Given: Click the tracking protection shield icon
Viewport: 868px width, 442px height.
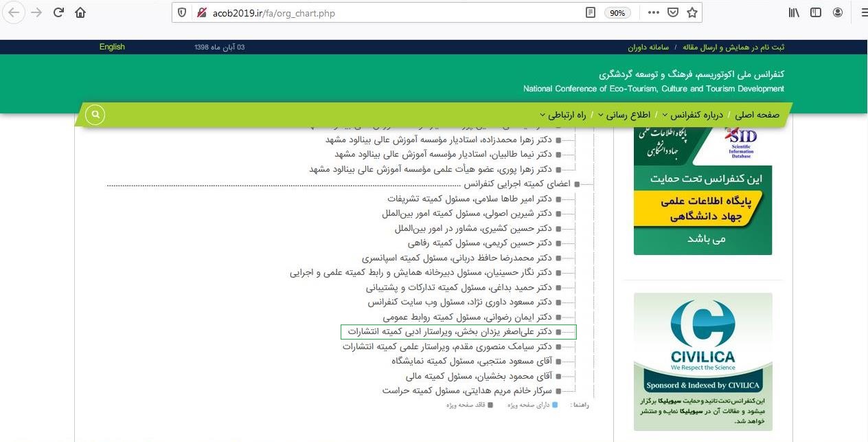Looking at the screenshot, I should [181, 12].
